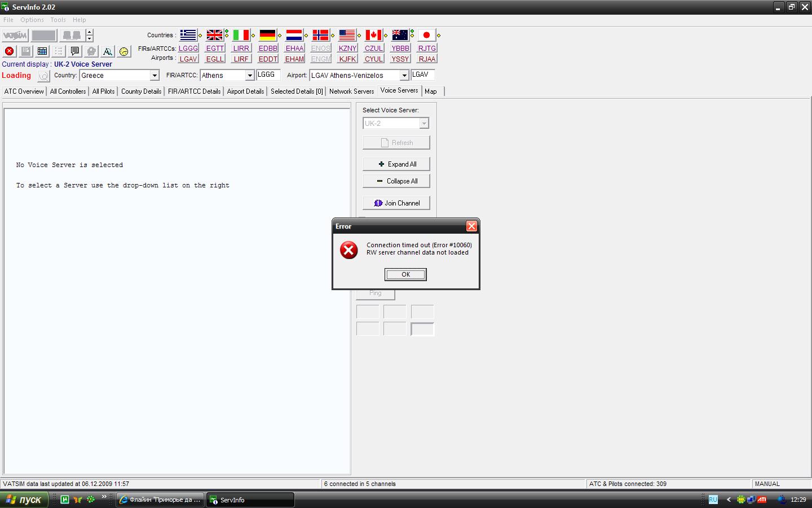Choose the Japan flag
This screenshot has width=812, height=508.
tap(426, 35)
